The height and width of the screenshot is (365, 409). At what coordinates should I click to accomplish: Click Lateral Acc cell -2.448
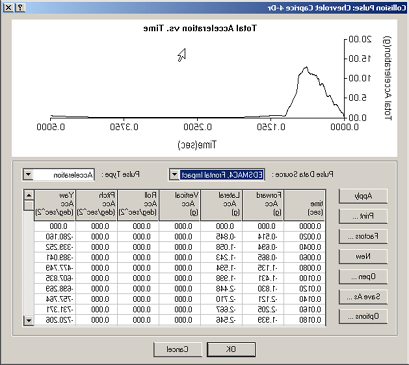(x=221, y=289)
